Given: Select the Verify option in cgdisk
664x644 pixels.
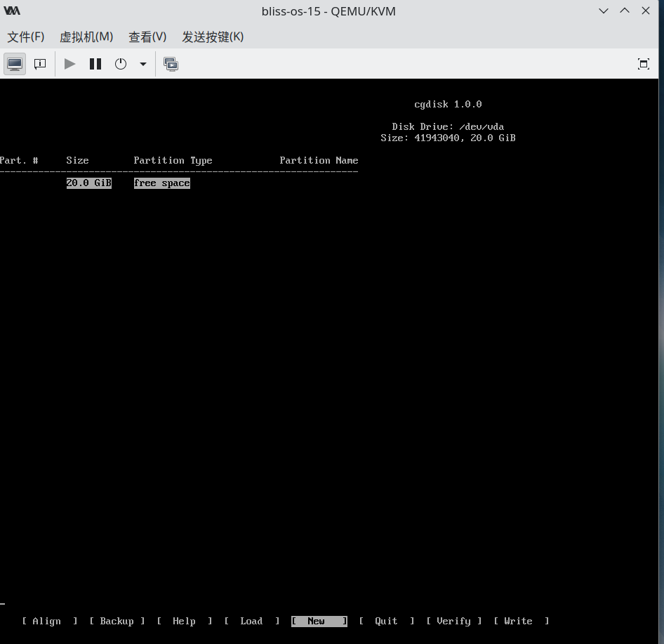Looking at the screenshot, I should point(453,621).
